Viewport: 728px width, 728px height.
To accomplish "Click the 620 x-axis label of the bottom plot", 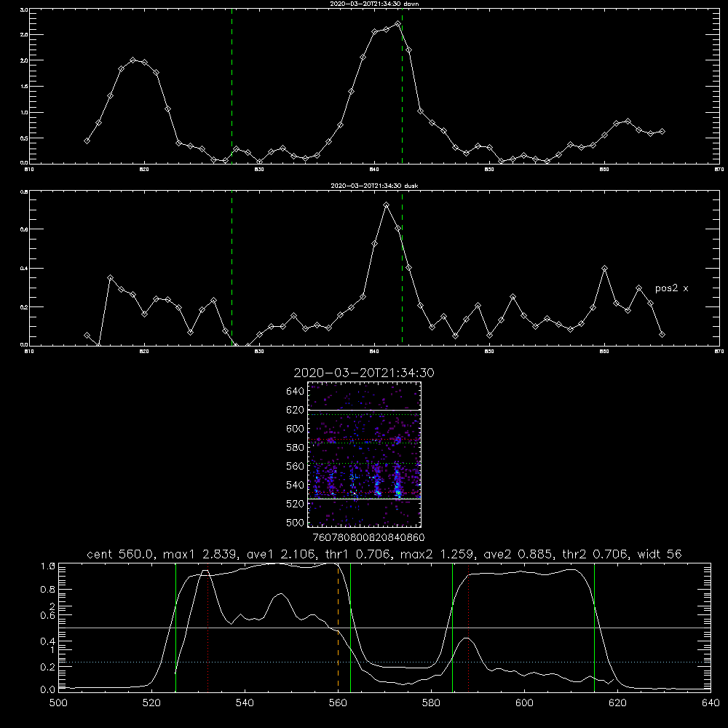I will [617, 703].
